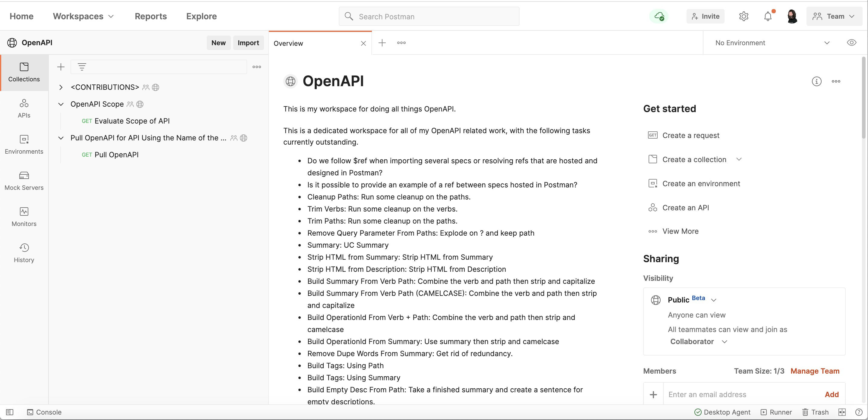Click the plus icon beside email field
Viewport: 868px width, 420px height.
tap(653, 394)
